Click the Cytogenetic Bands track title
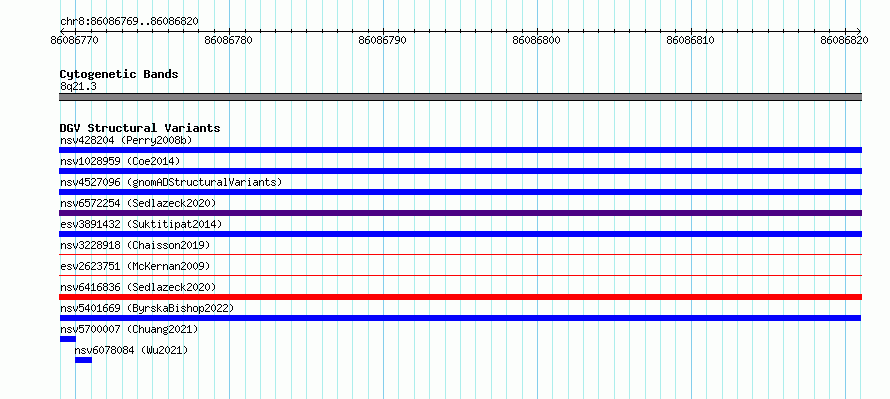This screenshot has width=890, height=399. pos(119,74)
